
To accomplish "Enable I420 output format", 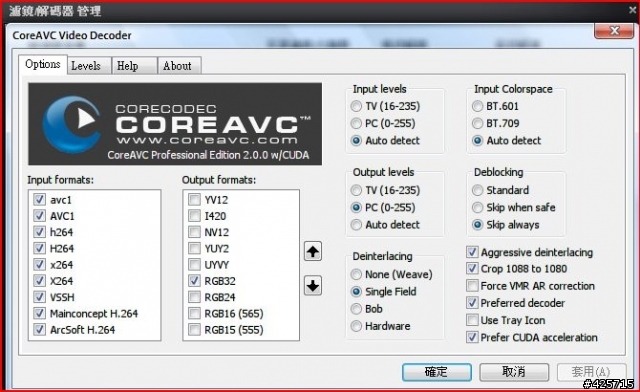I will [194, 216].
